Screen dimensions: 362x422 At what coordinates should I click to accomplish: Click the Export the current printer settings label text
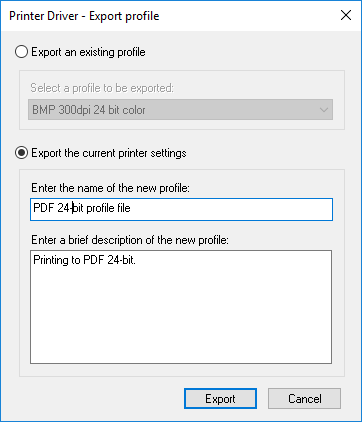pyautogui.click(x=109, y=153)
